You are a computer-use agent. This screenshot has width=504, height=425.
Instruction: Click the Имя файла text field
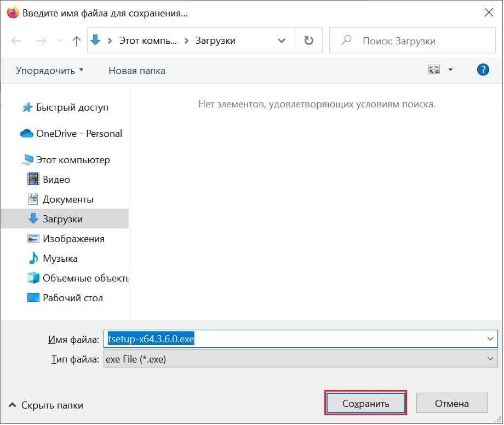pyautogui.click(x=296, y=340)
